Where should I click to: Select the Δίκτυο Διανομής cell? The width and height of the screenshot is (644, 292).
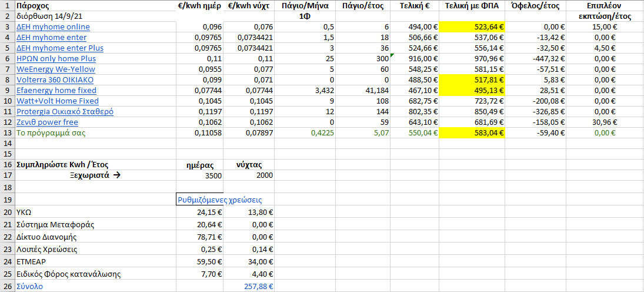(x=96, y=237)
